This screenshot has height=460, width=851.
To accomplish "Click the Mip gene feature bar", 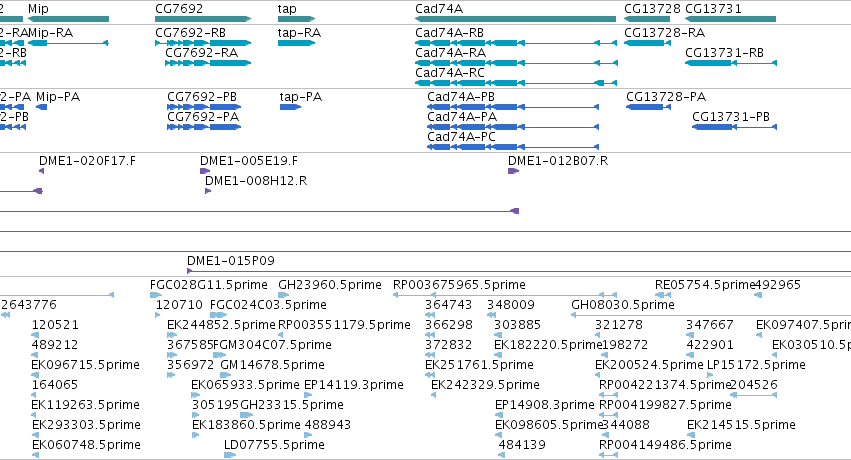I will click(68, 19).
